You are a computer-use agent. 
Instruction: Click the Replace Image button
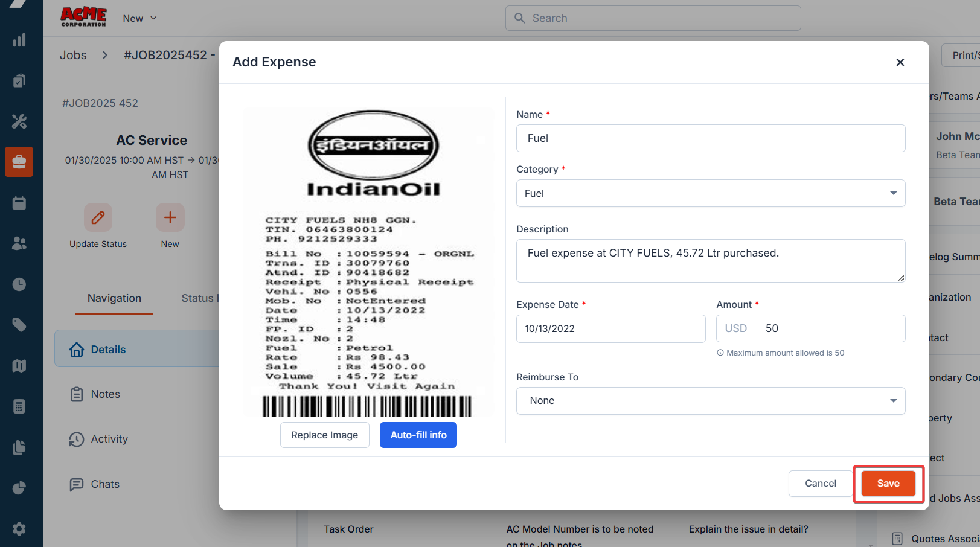(x=324, y=435)
